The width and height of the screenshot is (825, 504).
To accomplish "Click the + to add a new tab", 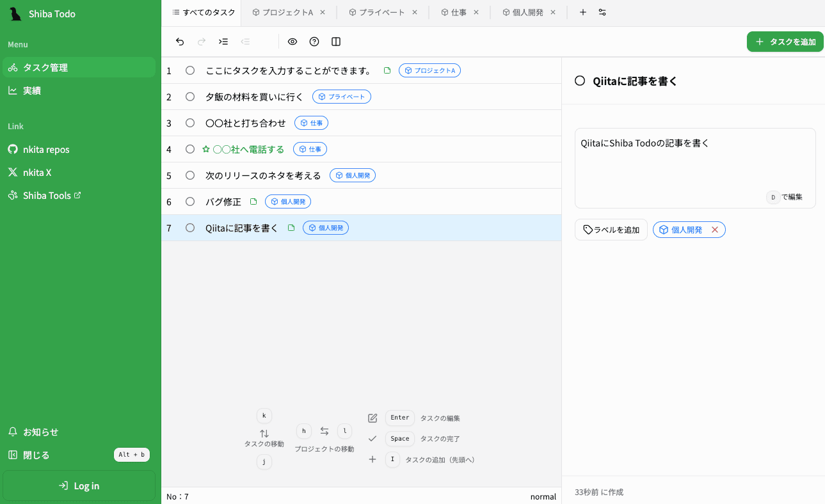I will point(582,12).
